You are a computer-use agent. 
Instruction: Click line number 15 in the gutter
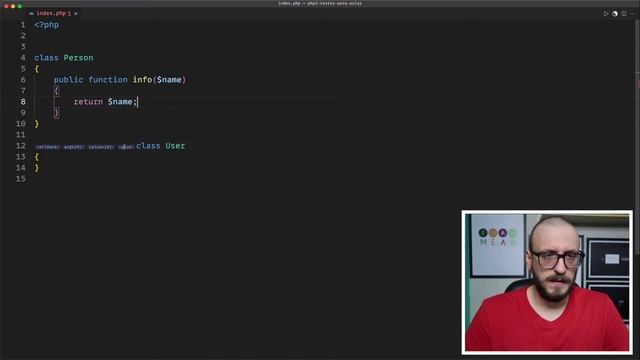(x=21, y=179)
